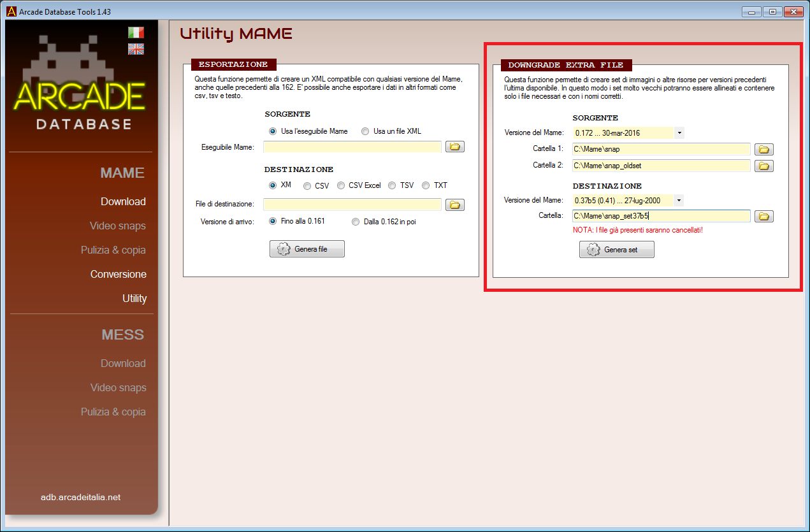810x532 pixels.
Task: Switch language to English flag
Action: pyautogui.click(x=136, y=49)
